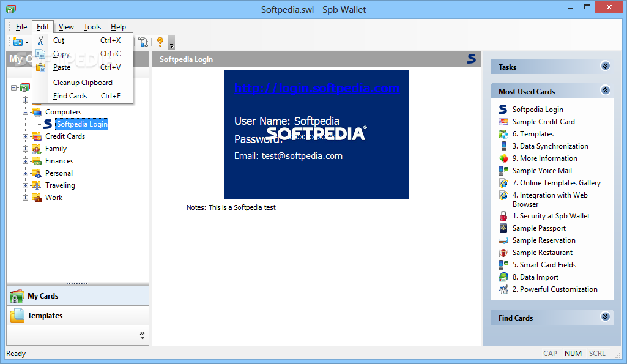Click the Sample Passport icon

pos(503,228)
